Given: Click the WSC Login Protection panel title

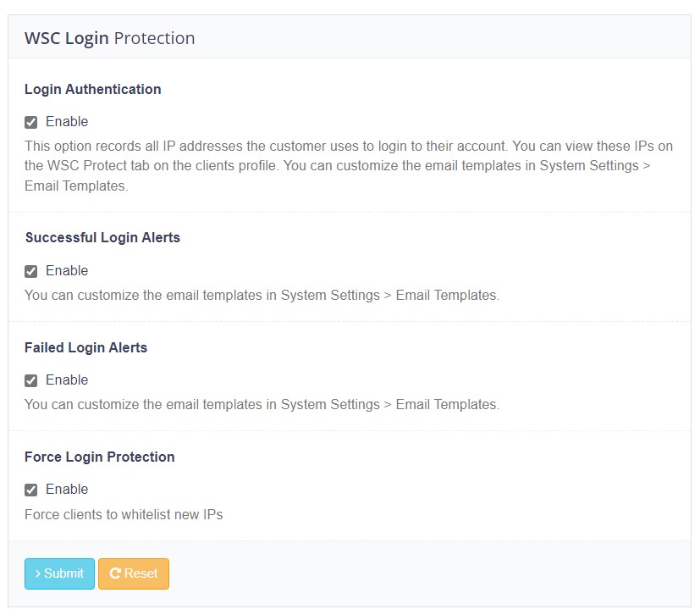Looking at the screenshot, I should [x=110, y=38].
